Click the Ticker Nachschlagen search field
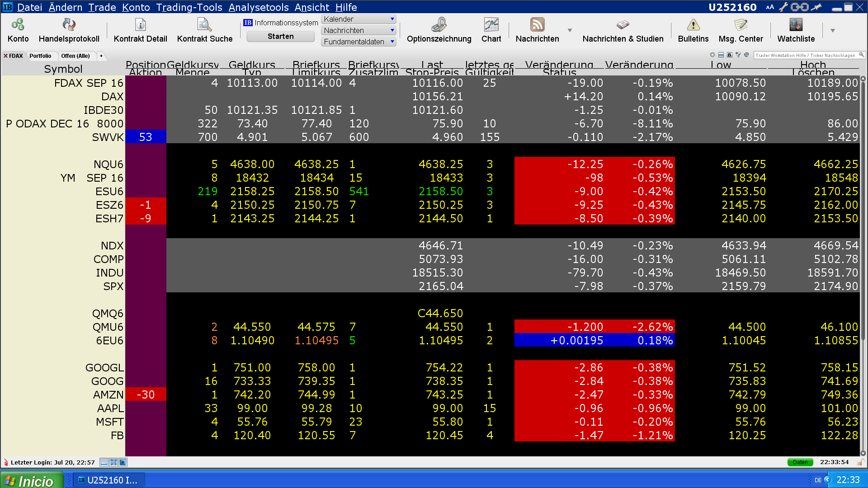868x488 pixels. coord(806,55)
